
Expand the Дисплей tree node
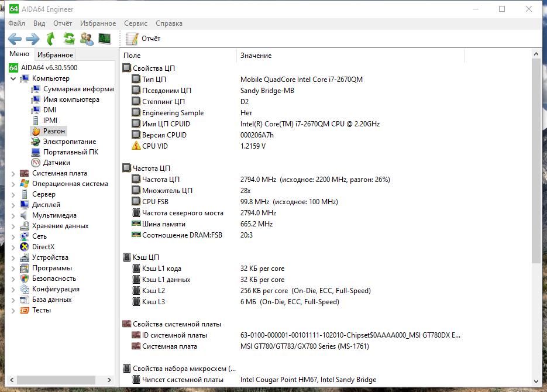[x=13, y=205]
